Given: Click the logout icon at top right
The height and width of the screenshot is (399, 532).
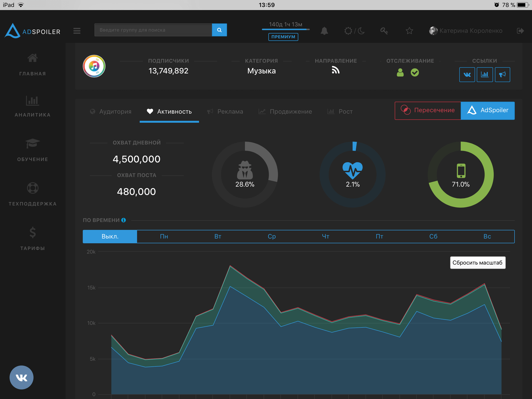Looking at the screenshot, I should (x=520, y=31).
